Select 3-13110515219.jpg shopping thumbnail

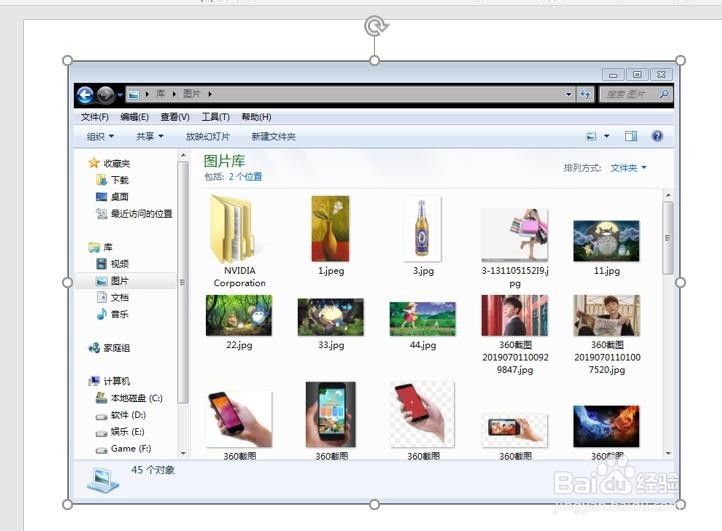[x=515, y=234]
